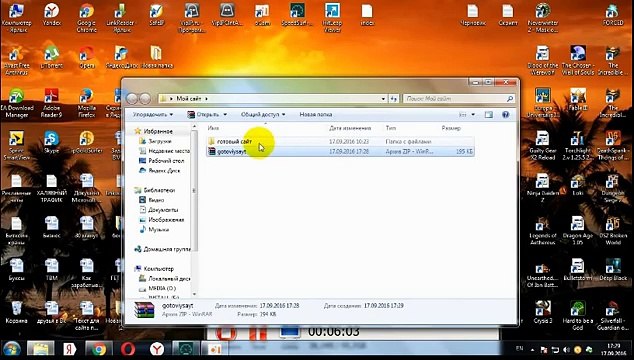The image size is (634, 360).
Task: Open the Opera desktop shortcut
Action: coord(87,57)
